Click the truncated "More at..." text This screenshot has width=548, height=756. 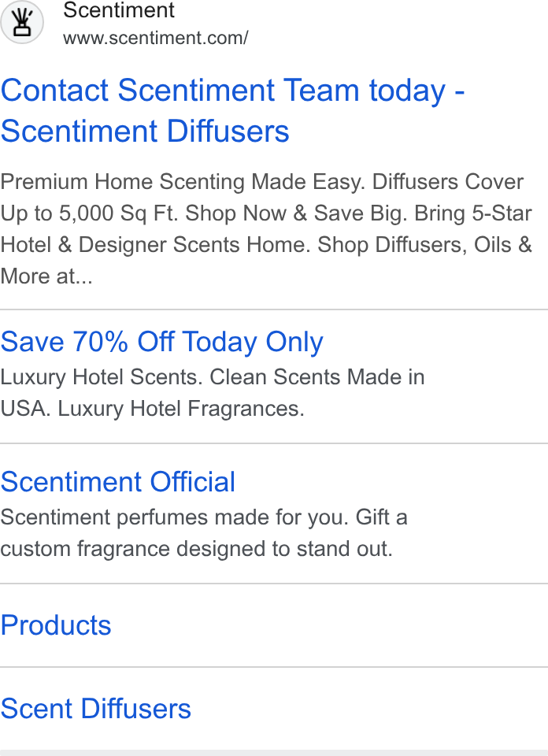pos(46,276)
